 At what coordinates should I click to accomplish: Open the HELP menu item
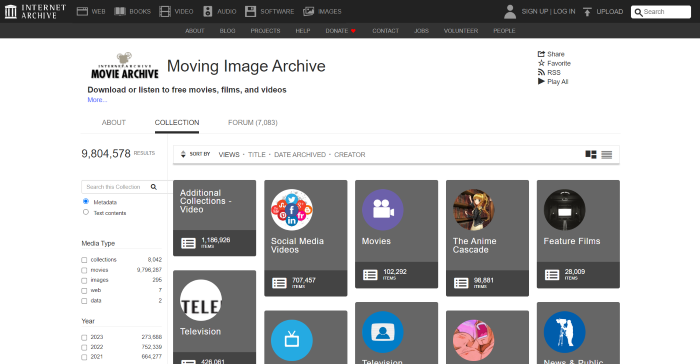(303, 31)
